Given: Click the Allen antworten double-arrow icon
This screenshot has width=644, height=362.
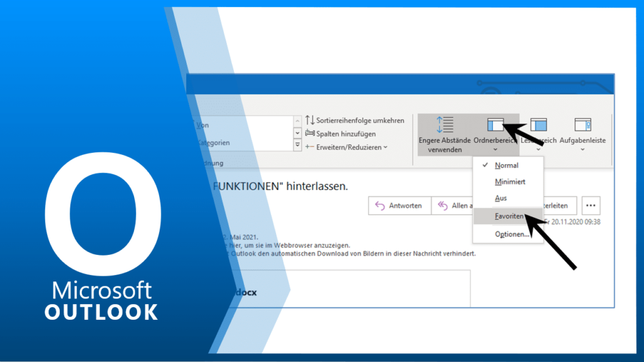Looking at the screenshot, I should 442,205.
